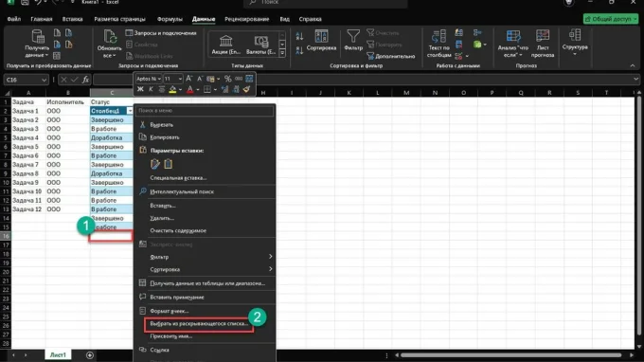Open Столбец1 filter dropdown arrow
Viewport: 644px width, 362px height.
pos(130,111)
